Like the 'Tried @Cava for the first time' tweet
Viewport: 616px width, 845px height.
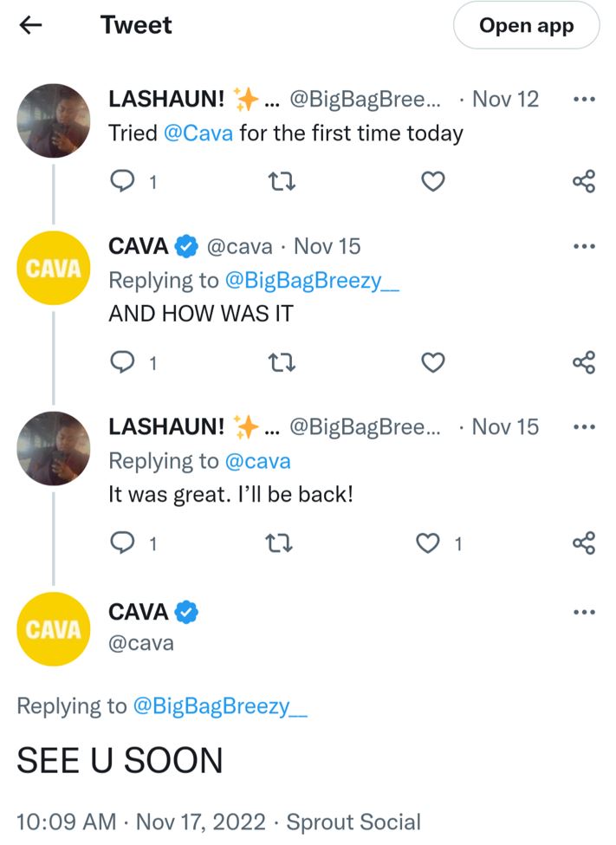(x=432, y=182)
